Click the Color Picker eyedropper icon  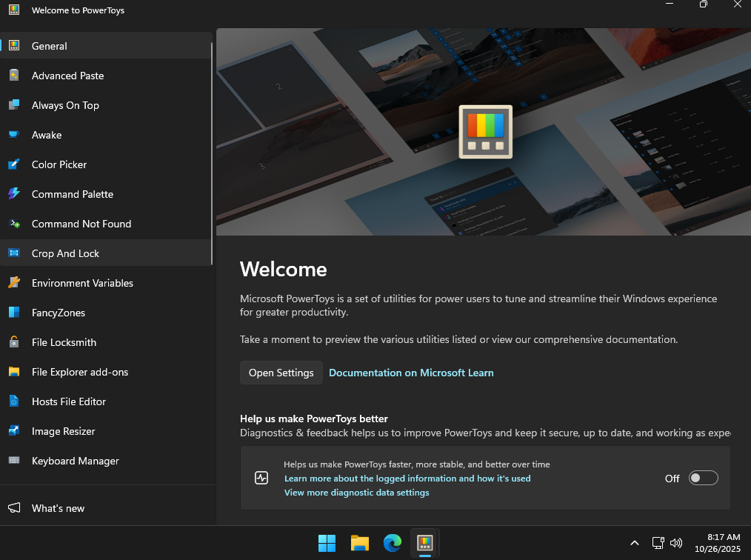point(14,164)
